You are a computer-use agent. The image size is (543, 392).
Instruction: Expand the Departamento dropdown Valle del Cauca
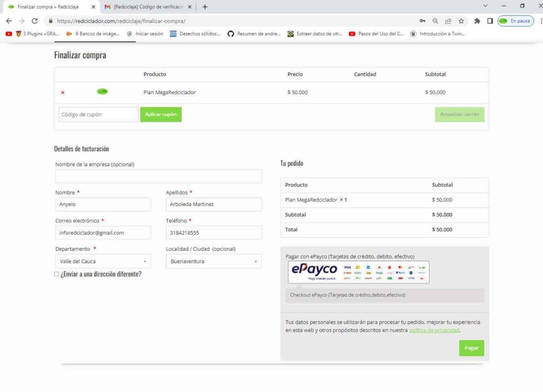pyautogui.click(x=103, y=261)
